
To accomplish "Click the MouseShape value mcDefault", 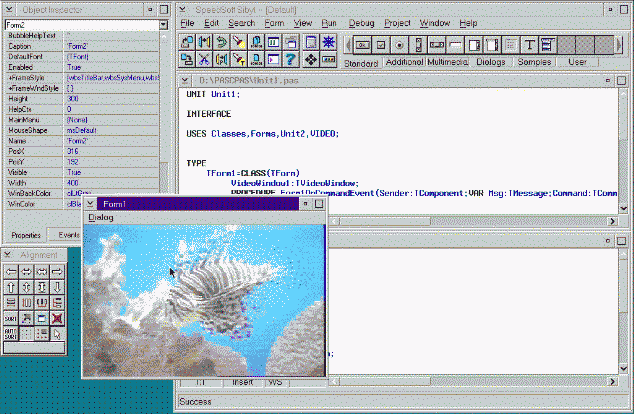I will coord(81,130).
